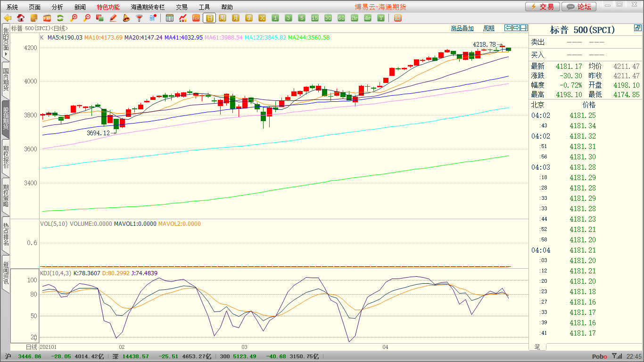644x362 pixels.
Task: Open the filter funnel icon
Action: (139, 18)
